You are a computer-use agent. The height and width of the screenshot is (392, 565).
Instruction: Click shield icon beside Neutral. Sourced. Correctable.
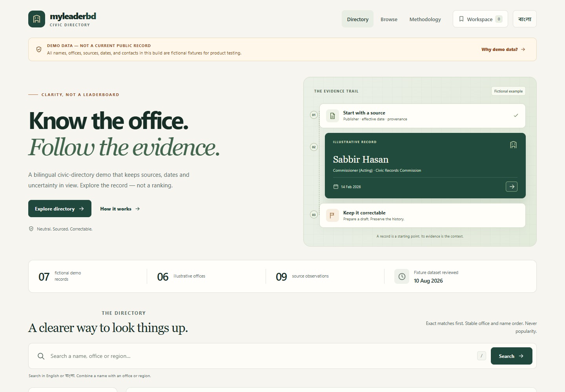point(31,229)
